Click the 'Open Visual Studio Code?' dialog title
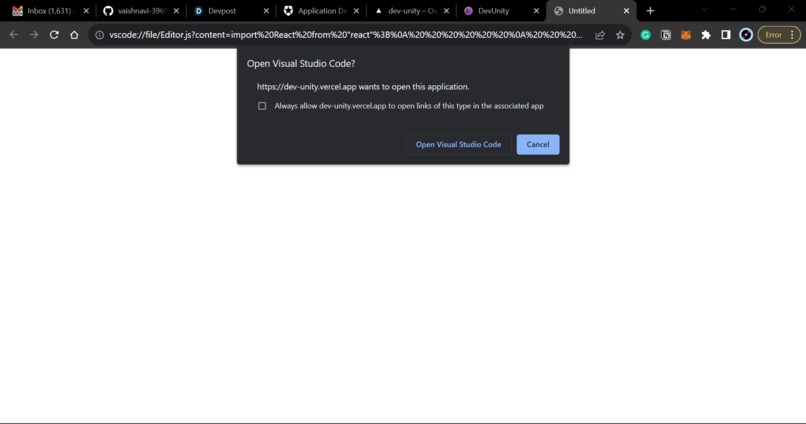This screenshot has height=424, width=806. click(x=301, y=64)
